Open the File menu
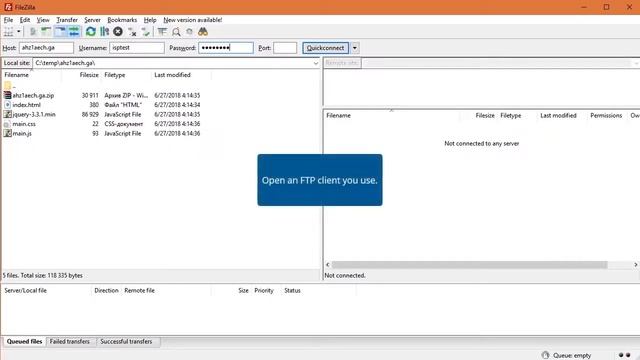 pyautogui.click(x=9, y=20)
